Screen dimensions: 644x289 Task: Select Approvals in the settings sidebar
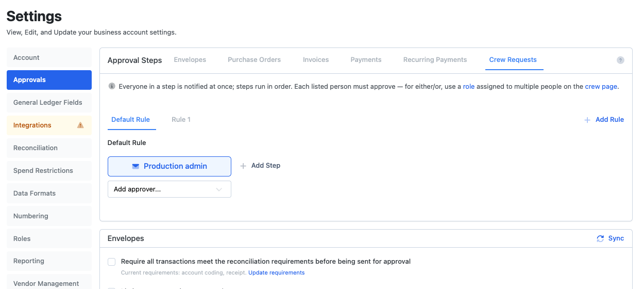point(49,80)
